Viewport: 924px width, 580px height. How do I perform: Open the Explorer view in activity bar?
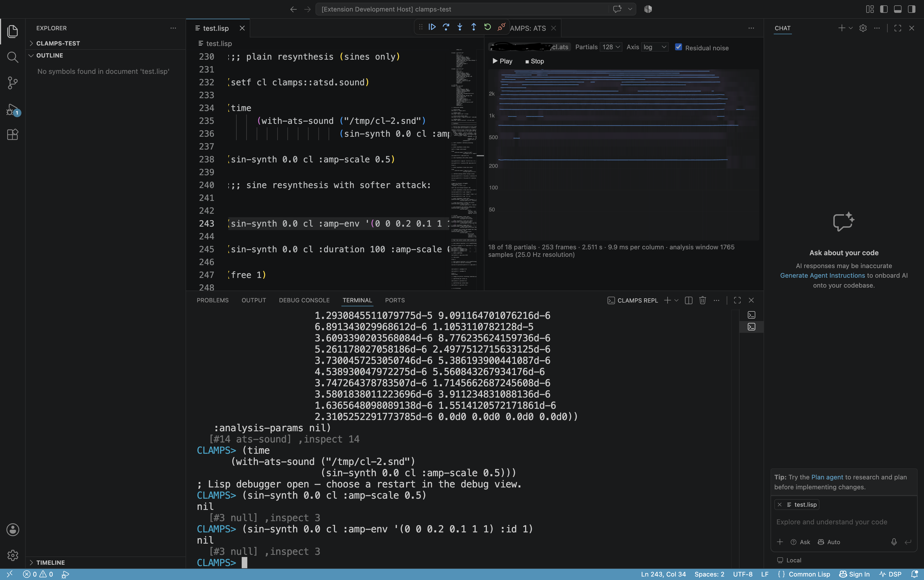point(13,32)
